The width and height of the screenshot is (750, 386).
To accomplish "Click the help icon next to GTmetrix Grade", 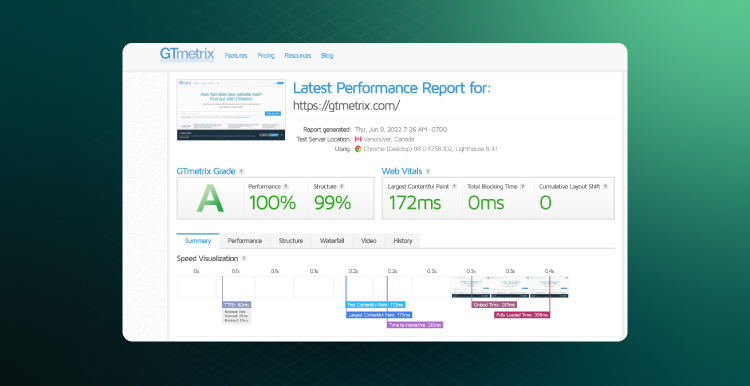I will pyautogui.click(x=241, y=171).
